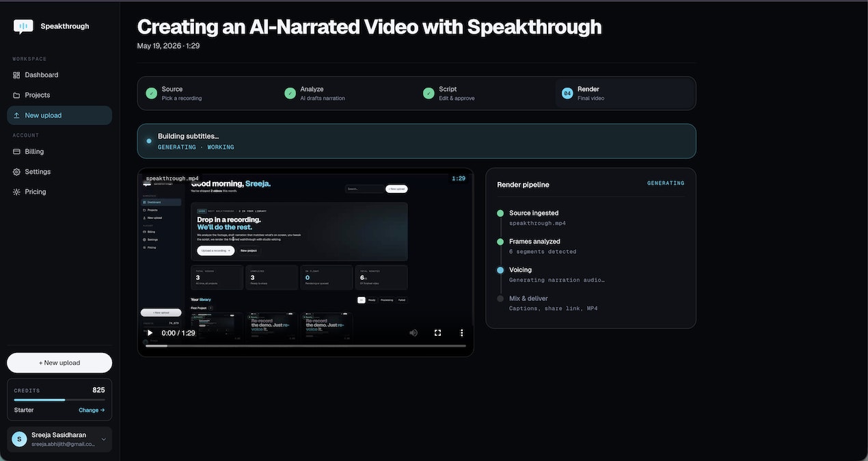Click the status banner blue indicator dot
The height and width of the screenshot is (461, 868).
tap(149, 141)
